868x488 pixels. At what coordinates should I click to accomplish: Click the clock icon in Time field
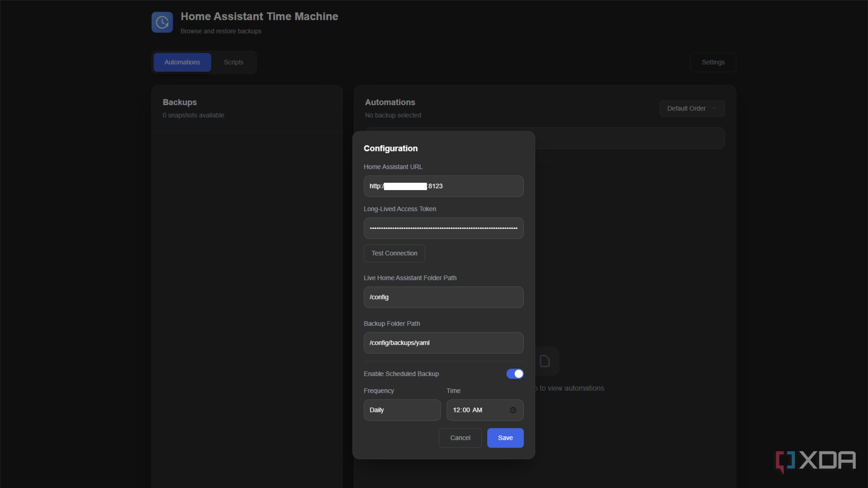[513, 410]
